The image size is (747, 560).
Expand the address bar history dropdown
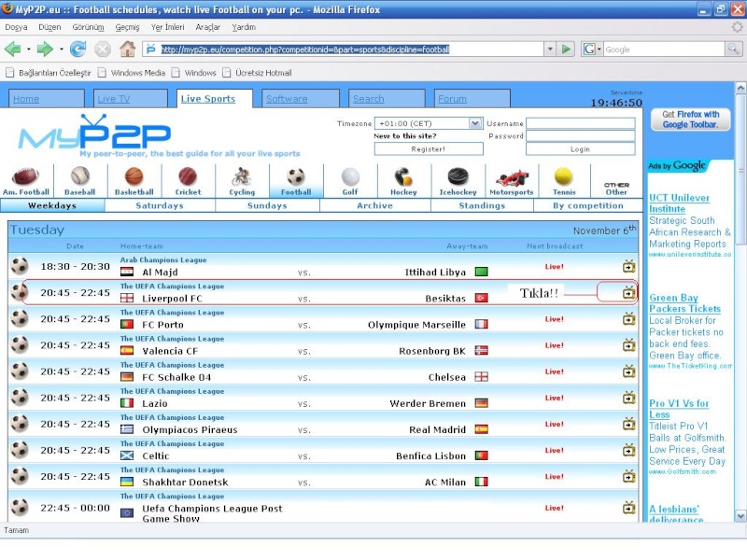tap(550, 49)
